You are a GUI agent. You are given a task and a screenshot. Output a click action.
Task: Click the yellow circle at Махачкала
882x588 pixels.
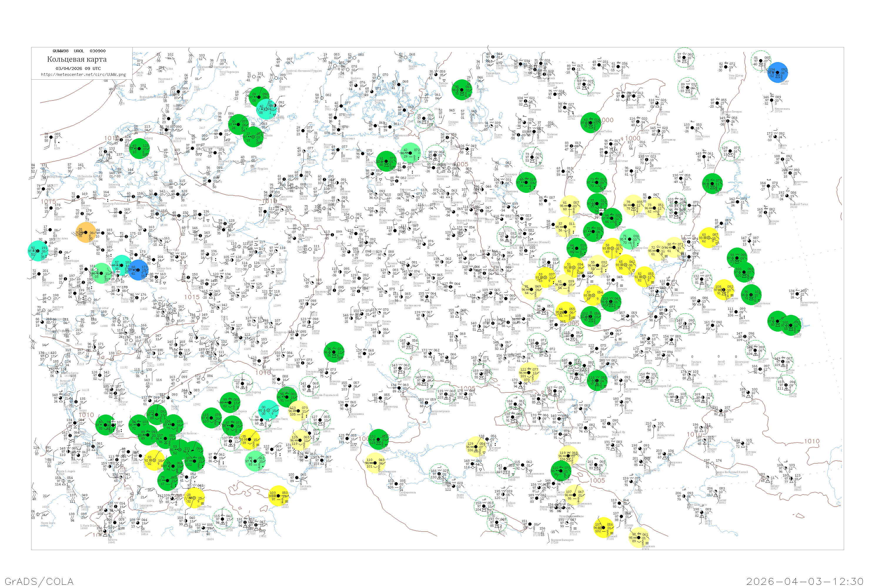point(639,537)
